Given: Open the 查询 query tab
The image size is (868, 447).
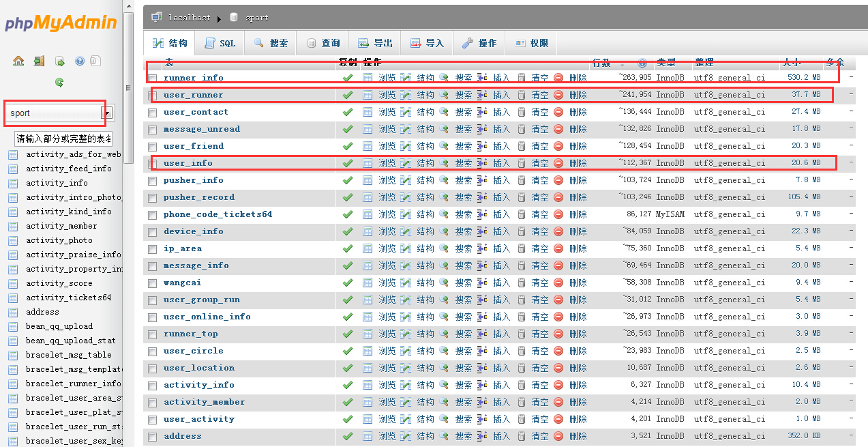Looking at the screenshot, I should 323,43.
